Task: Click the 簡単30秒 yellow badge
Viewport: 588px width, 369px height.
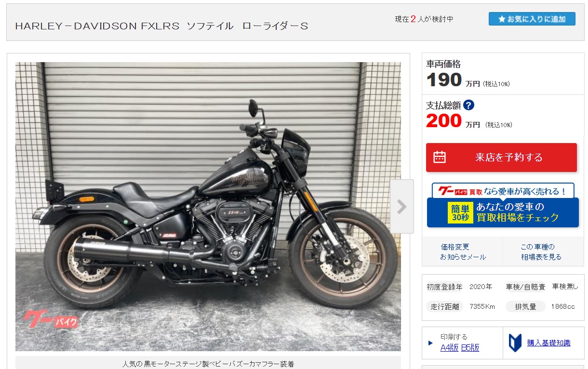Action: click(460, 212)
